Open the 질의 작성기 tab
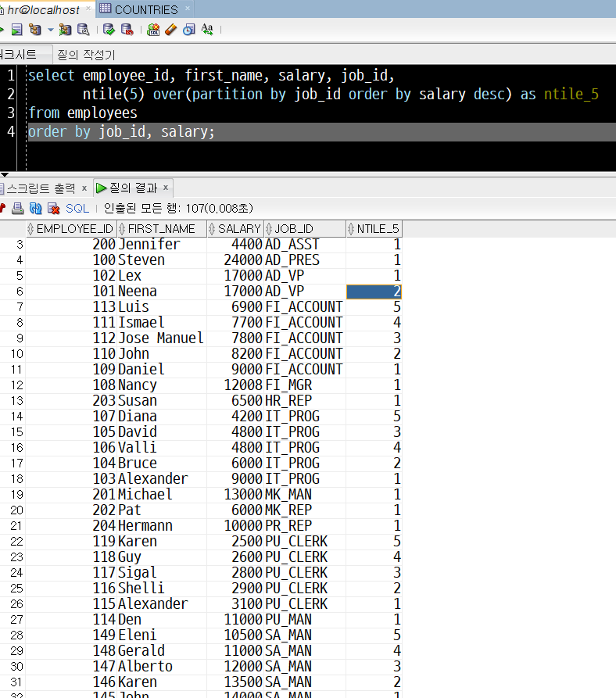Viewport: 616px width, 698px height. (x=86, y=55)
